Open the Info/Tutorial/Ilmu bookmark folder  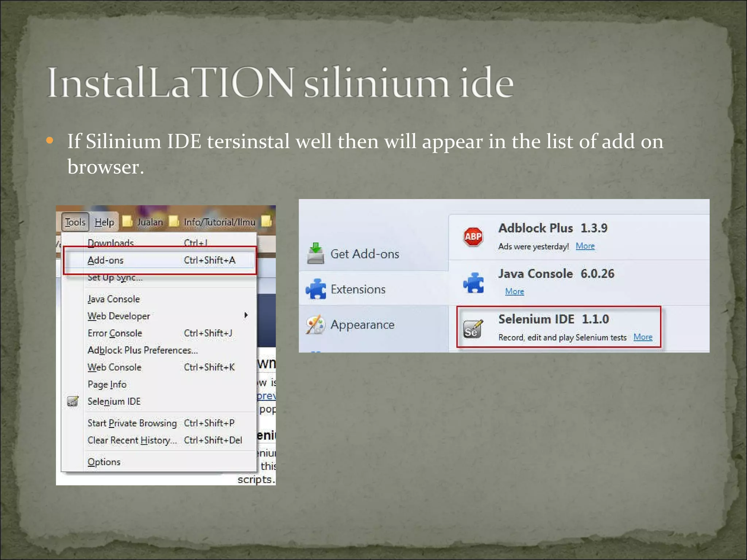213,222
